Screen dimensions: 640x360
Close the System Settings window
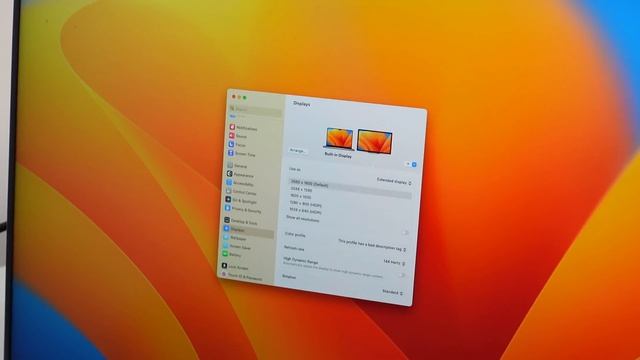click(234, 96)
